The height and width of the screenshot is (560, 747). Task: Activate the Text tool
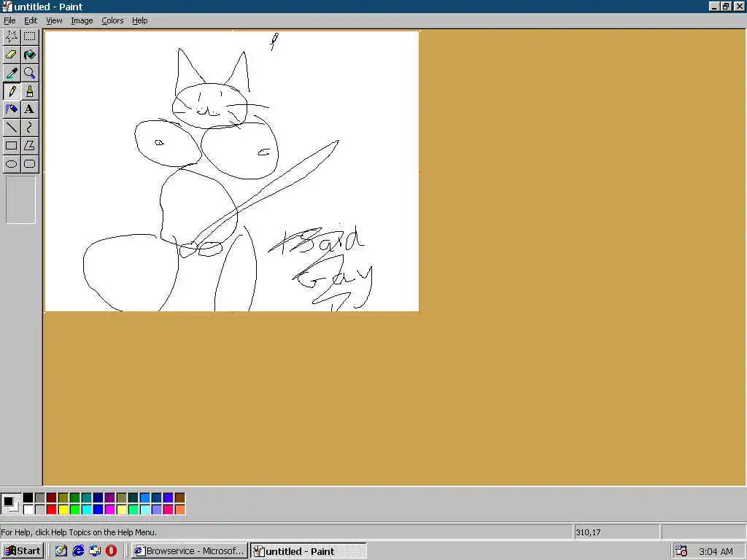click(29, 109)
